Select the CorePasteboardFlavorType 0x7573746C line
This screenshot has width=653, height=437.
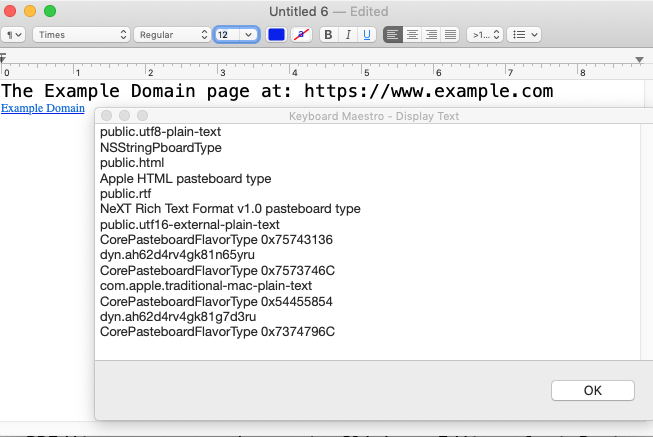click(217, 270)
